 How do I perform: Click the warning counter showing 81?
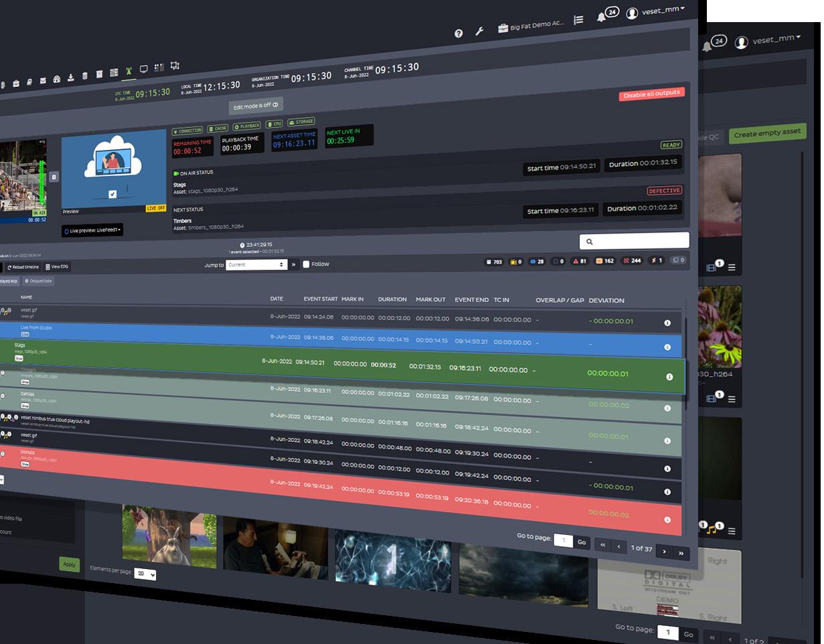(x=579, y=261)
